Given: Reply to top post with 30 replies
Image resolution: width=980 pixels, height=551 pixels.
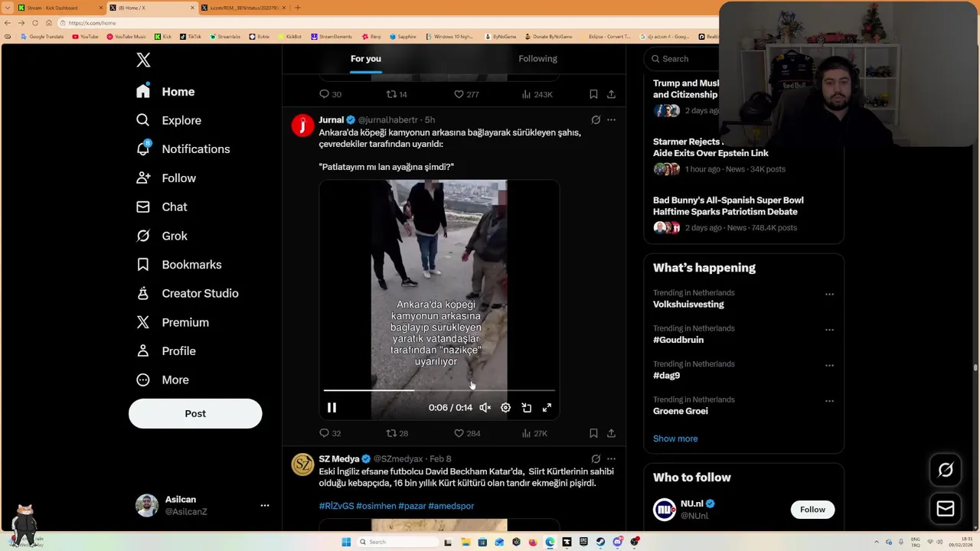Looking at the screenshot, I should (x=330, y=94).
